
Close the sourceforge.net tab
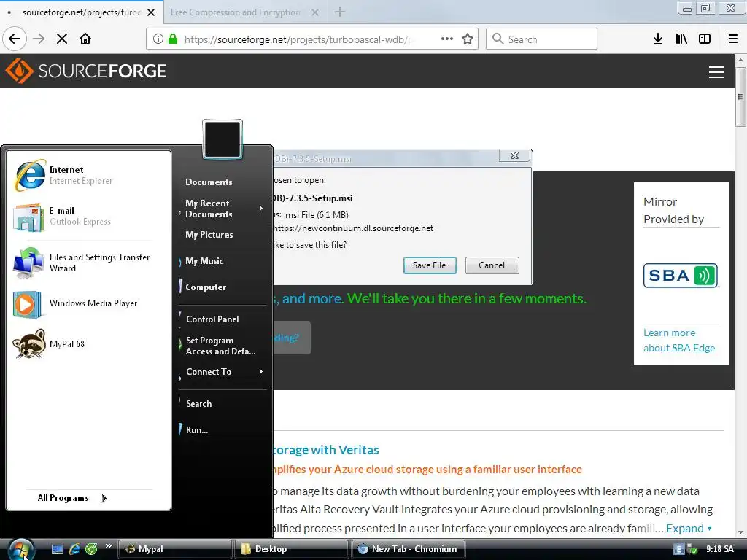(151, 12)
